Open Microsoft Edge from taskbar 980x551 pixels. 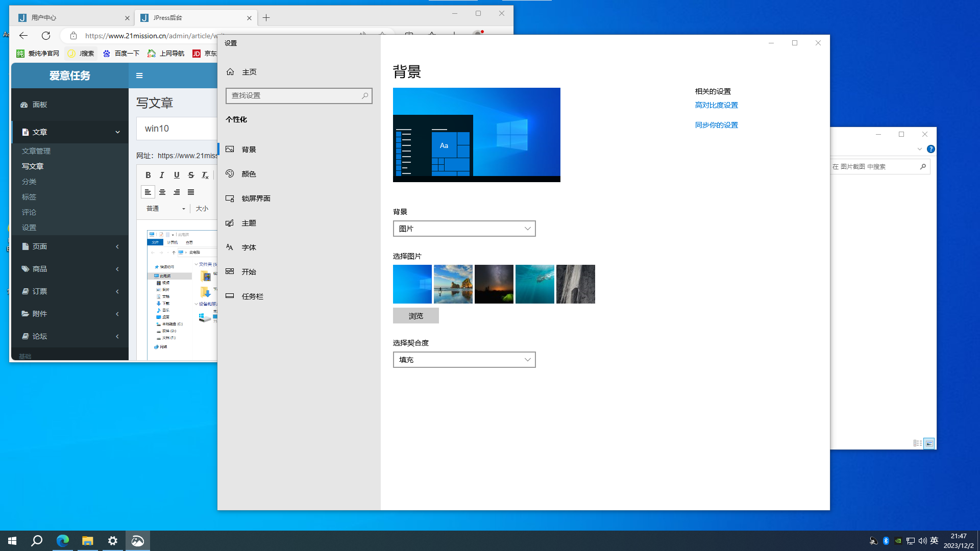[x=63, y=541]
